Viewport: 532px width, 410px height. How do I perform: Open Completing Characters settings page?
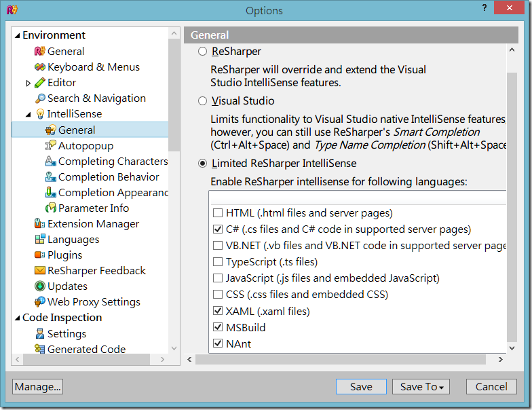[113, 162]
